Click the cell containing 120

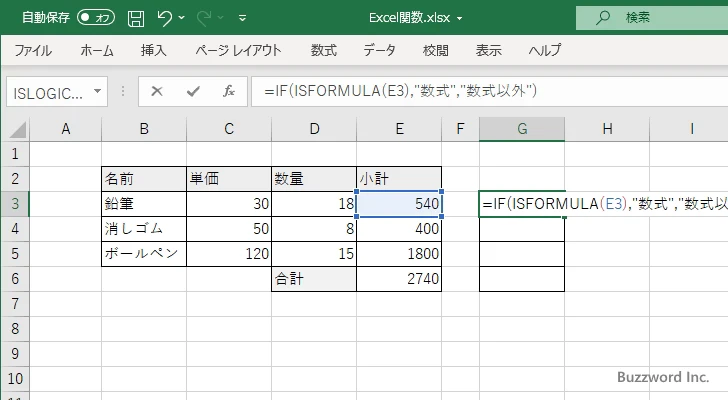point(229,254)
